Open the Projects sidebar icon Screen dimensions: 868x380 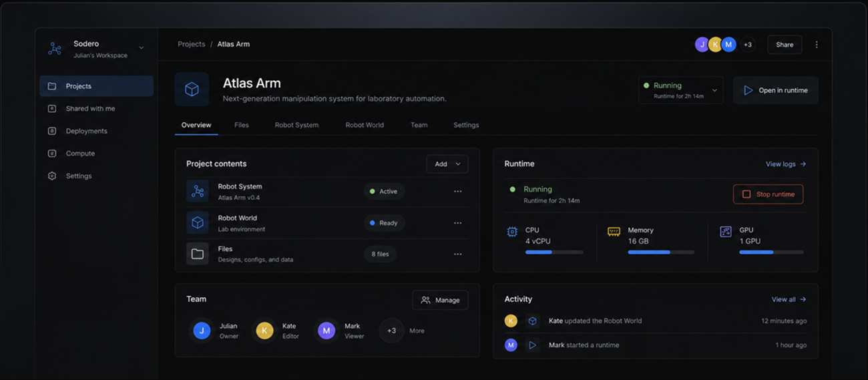[52, 86]
